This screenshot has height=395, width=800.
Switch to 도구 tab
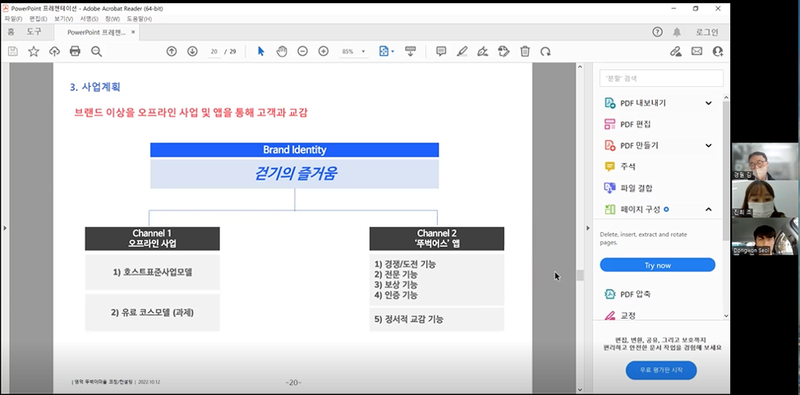[34, 32]
